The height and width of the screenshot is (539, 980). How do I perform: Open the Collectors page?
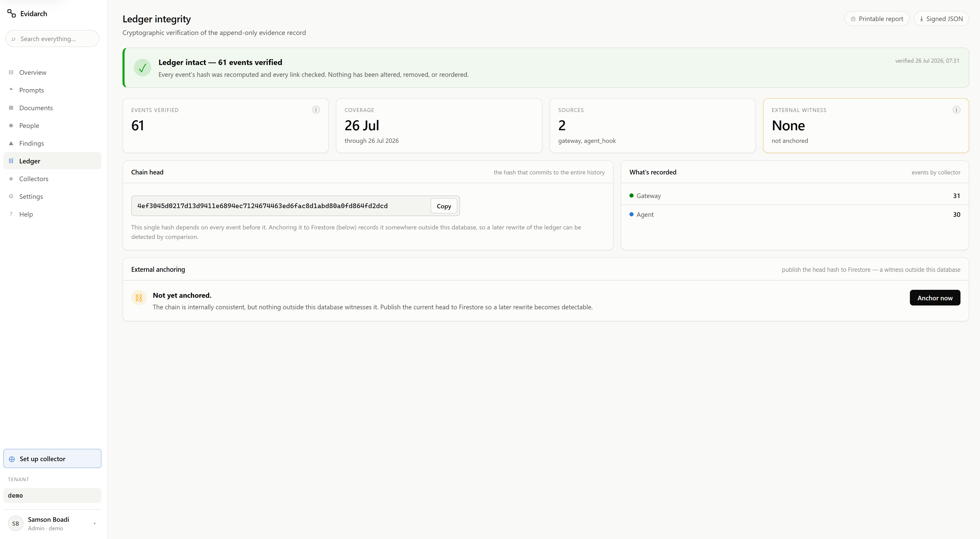(x=52, y=179)
